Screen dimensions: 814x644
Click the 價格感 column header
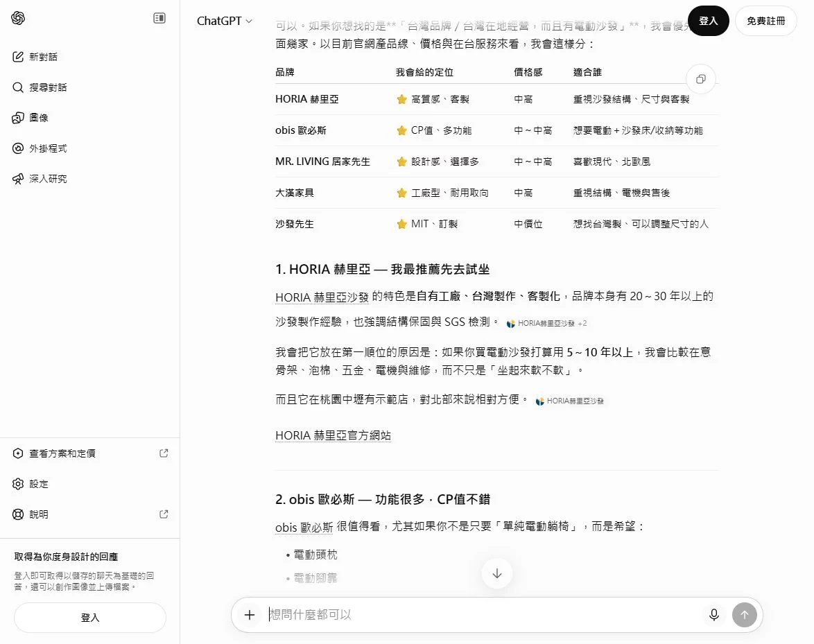[528, 72]
